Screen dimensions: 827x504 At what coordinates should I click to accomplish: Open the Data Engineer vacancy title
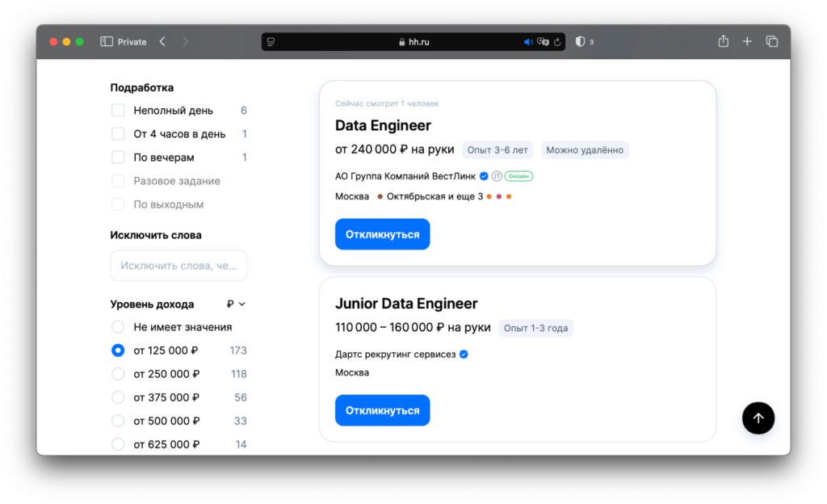(383, 125)
